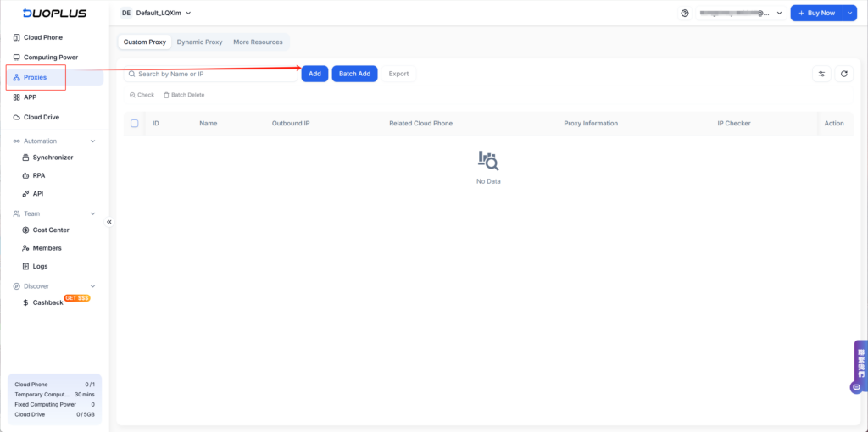Click the Members people icon
868x432 pixels.
coord(25,248)
